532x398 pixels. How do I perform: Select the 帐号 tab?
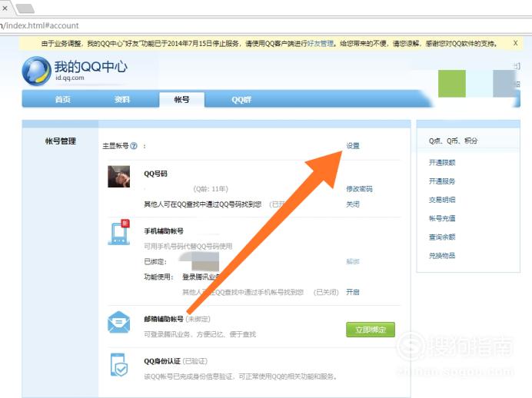(x=182, y=99)
